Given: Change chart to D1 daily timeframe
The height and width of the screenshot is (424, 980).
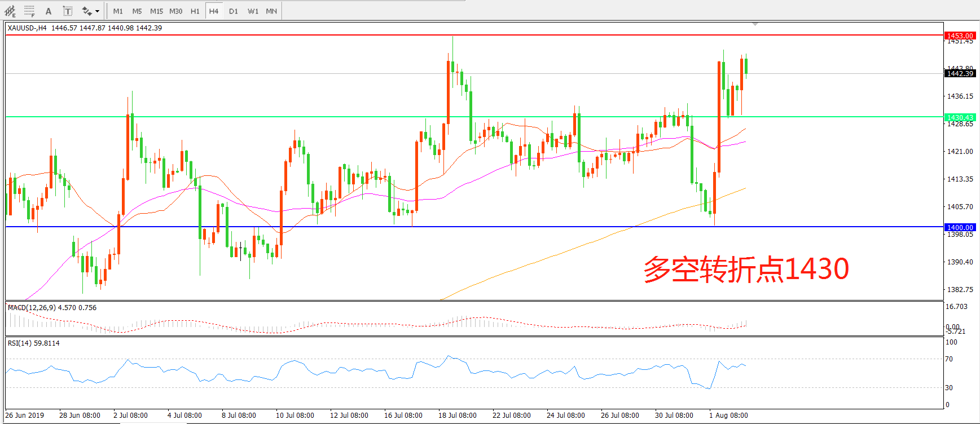Looking at the screenshot, I should 234,11.
